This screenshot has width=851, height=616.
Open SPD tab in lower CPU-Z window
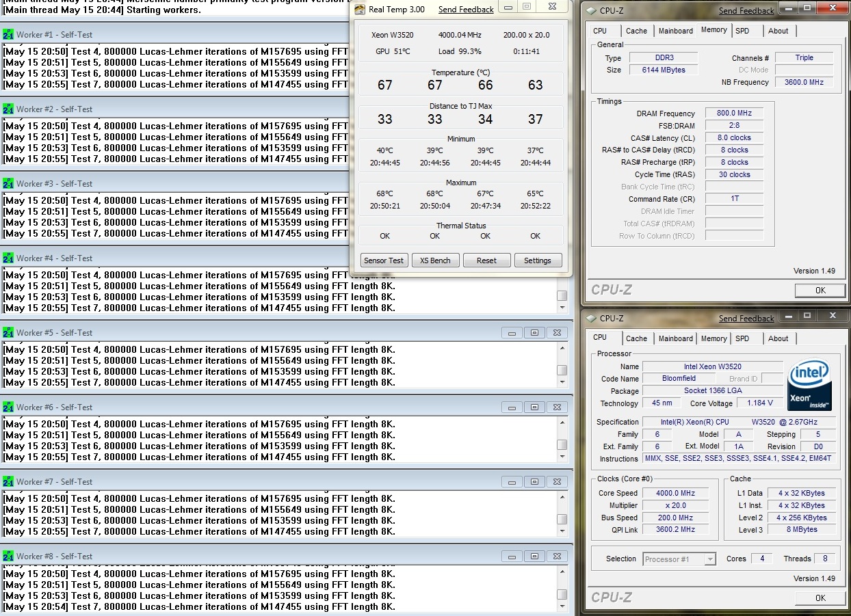(742, 338)
